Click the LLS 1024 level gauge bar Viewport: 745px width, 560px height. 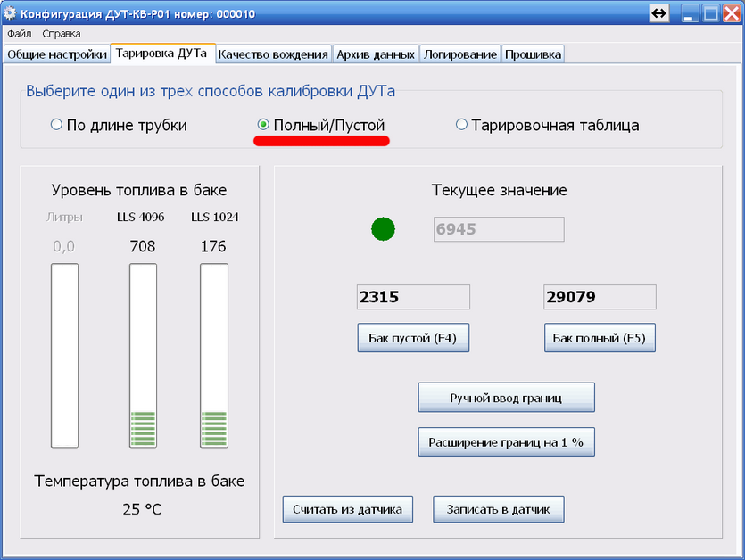click(214, 355)
